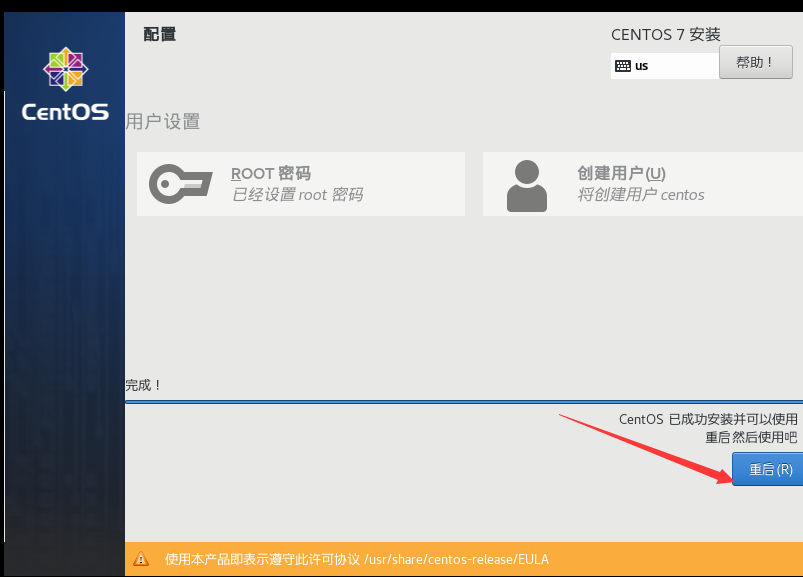Screen dimensions: 803x577
Task: Click the CentOS wordmark text in sidebar
Action: (x=65, y=112)
